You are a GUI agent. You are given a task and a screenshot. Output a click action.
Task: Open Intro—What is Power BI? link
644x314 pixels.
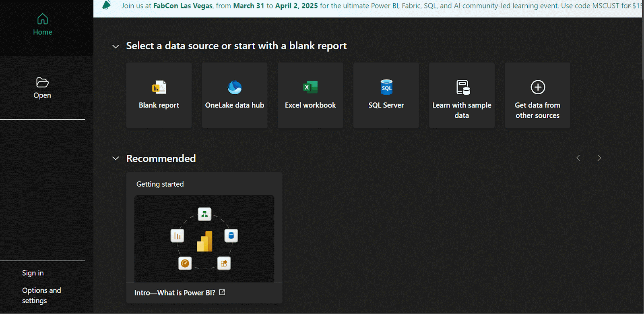(x=175, y=293)
